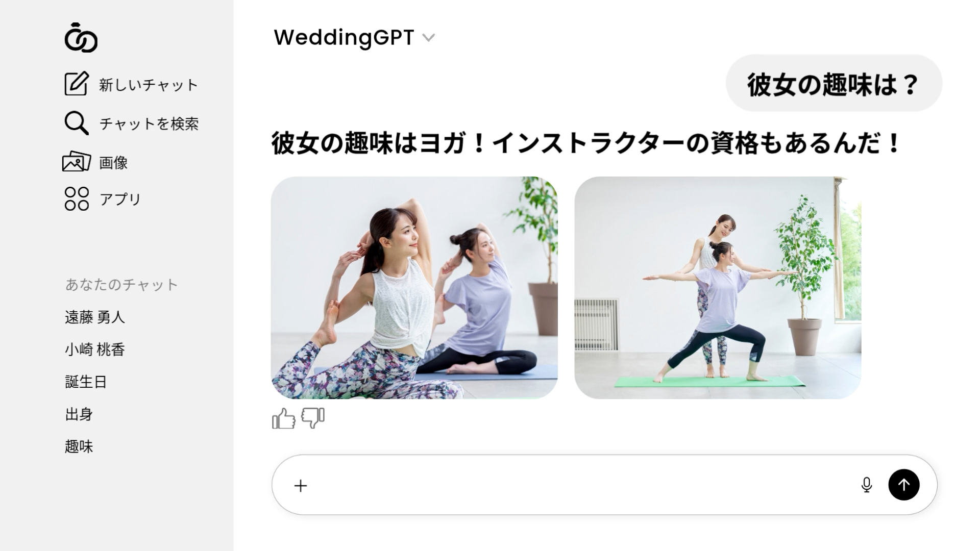Open the yoga pose photo thumbnail
This screenshot has height=551, width=980.
click(x=414, y=288)
